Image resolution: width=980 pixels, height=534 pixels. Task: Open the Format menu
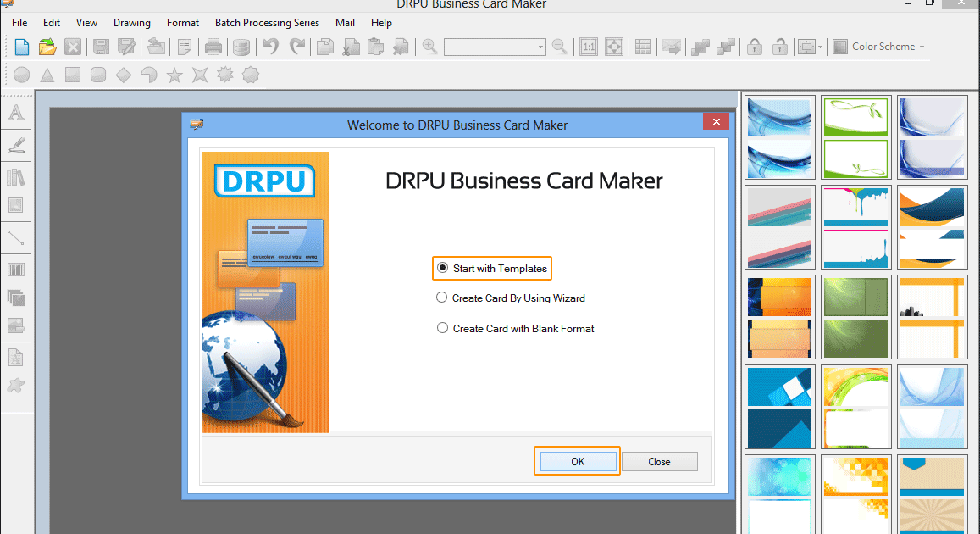pos(182,23)
